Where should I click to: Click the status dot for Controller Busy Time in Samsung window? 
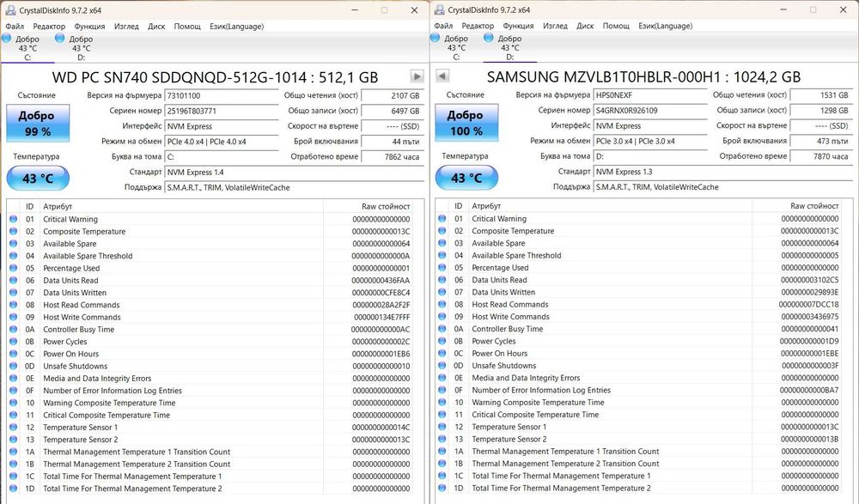click(442, 329)
